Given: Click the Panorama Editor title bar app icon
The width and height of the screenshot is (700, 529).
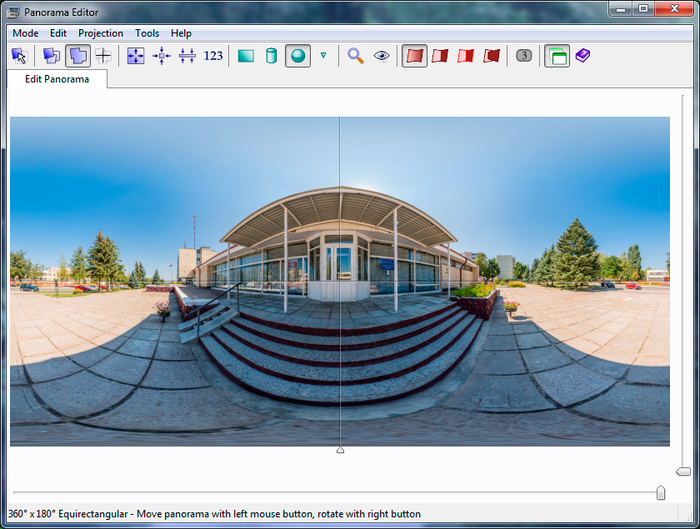Looking at the screenshot, I should tap(13, 12).
